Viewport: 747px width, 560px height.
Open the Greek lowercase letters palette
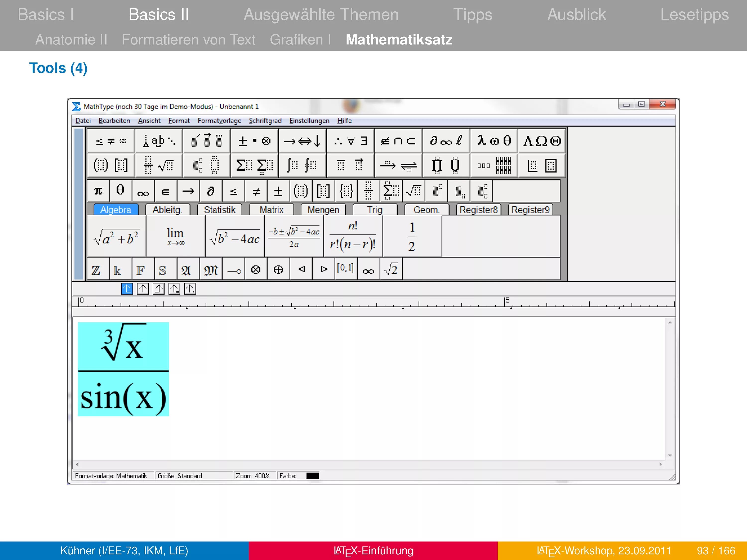click(x=494, y=140)
